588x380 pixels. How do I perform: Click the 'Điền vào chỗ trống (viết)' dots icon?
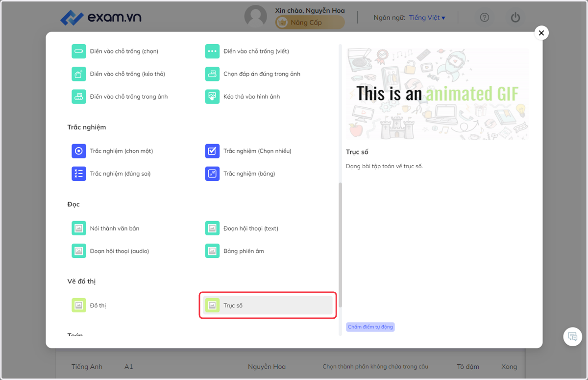tap(212, 51)
